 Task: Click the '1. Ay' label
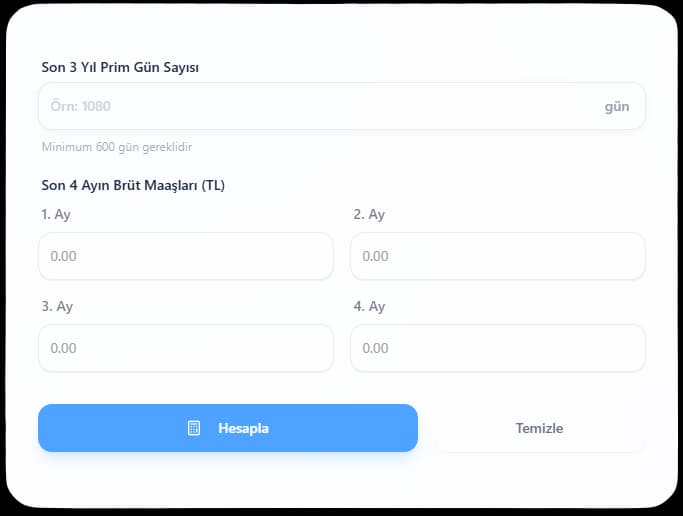click(56, 214)
